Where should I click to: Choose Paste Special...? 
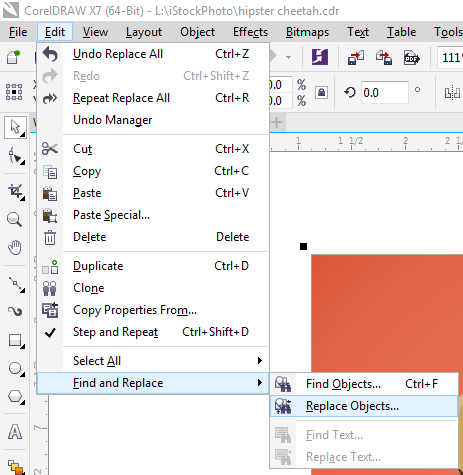click(153, 215)
